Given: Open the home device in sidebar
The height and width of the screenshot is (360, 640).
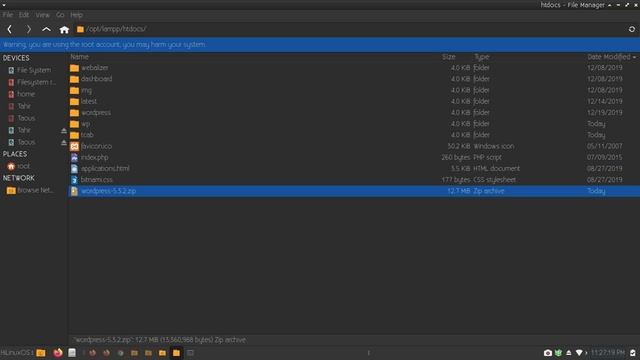Looking at the screenshot, I should [22, 94].
